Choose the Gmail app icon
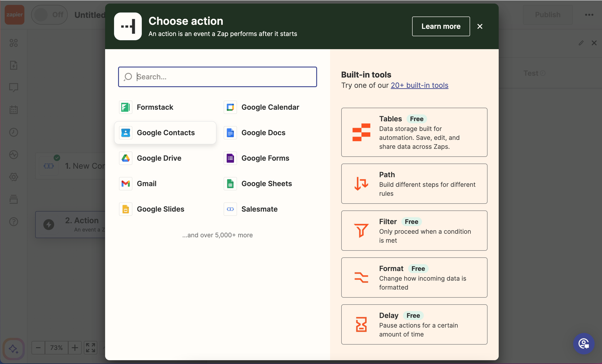This screenshot has height=364, width=602. (x=126, y=184)
